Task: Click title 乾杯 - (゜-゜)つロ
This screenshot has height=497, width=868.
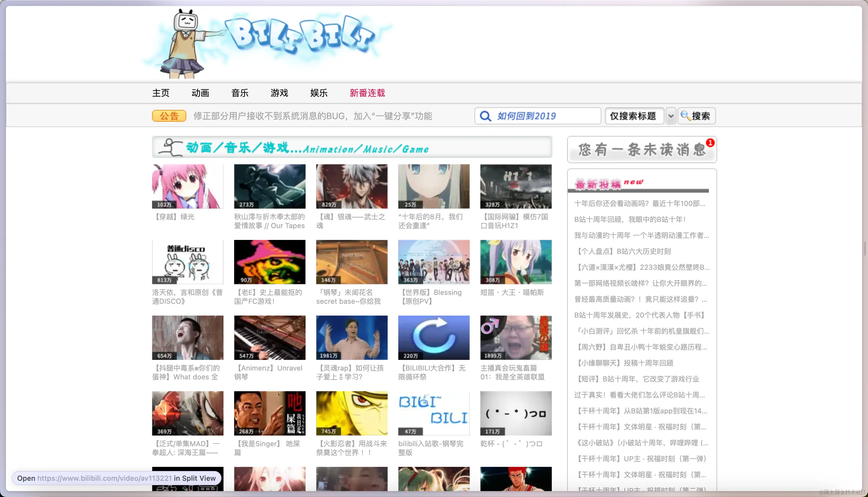Action: [x=511, y=444]
